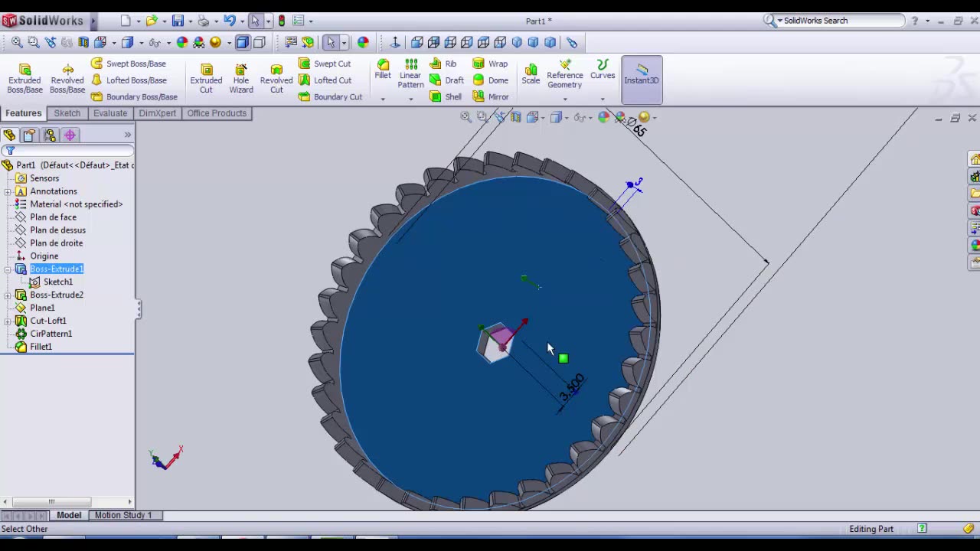Switch to the Sketch tab
This screenshot has width=980, height=551.
(67, 113)
